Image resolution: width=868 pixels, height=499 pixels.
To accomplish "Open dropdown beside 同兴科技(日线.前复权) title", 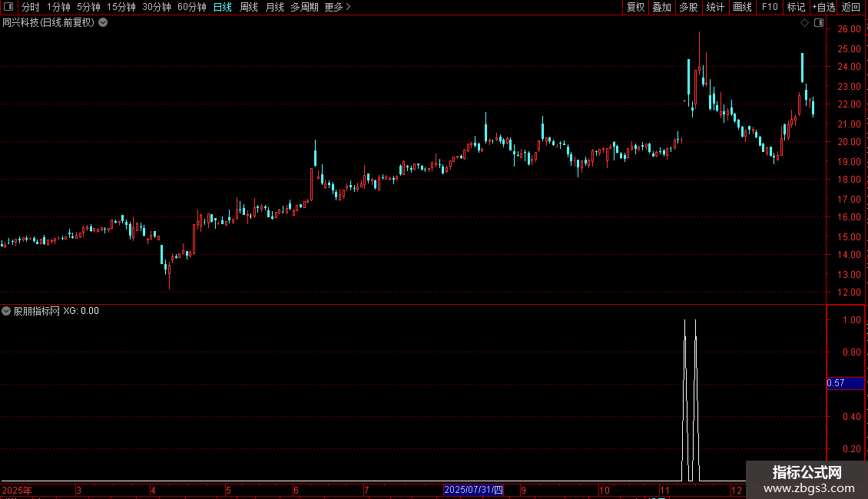I will [103, 23].
